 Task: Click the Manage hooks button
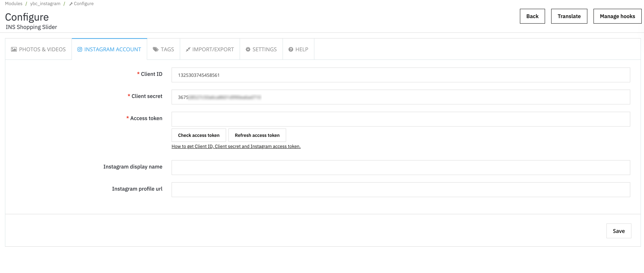617,16
